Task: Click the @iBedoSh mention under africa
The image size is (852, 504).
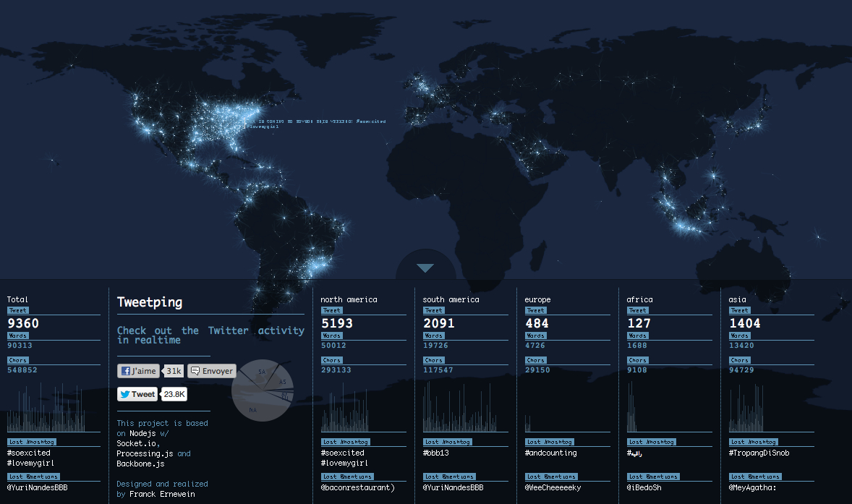Action: (x=644, y=487)
